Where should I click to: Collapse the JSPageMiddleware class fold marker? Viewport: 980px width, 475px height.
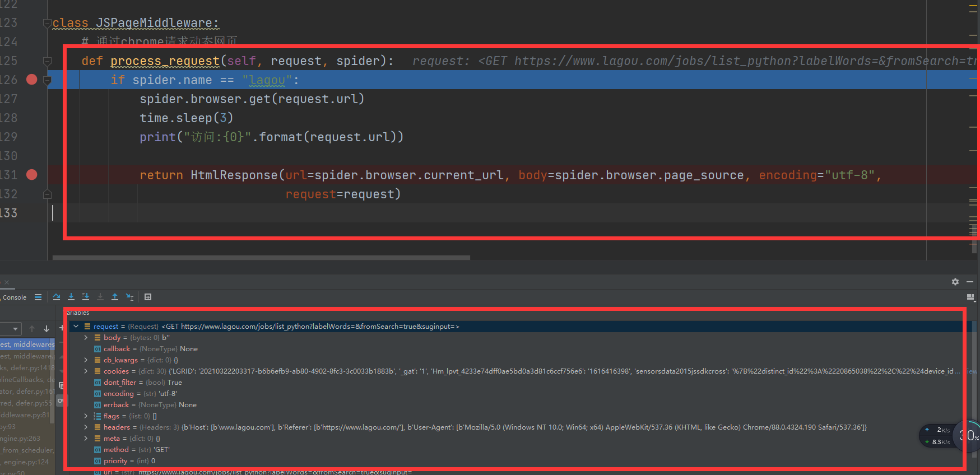[47, 23]
